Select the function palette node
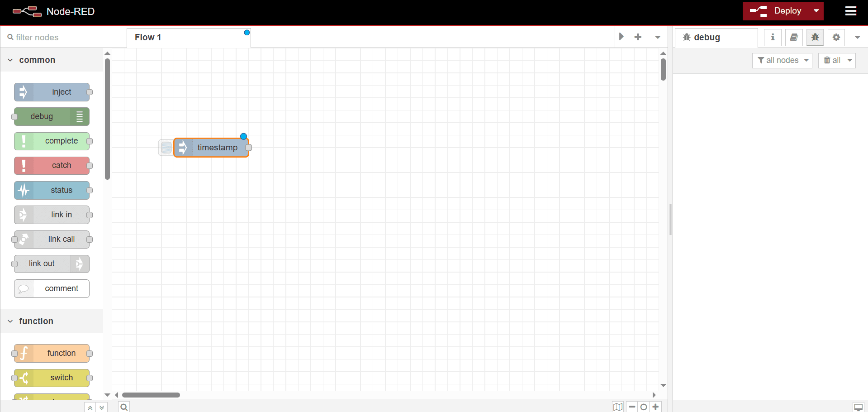The height and width of the screenshot is (412, 868). pos(52,353)
